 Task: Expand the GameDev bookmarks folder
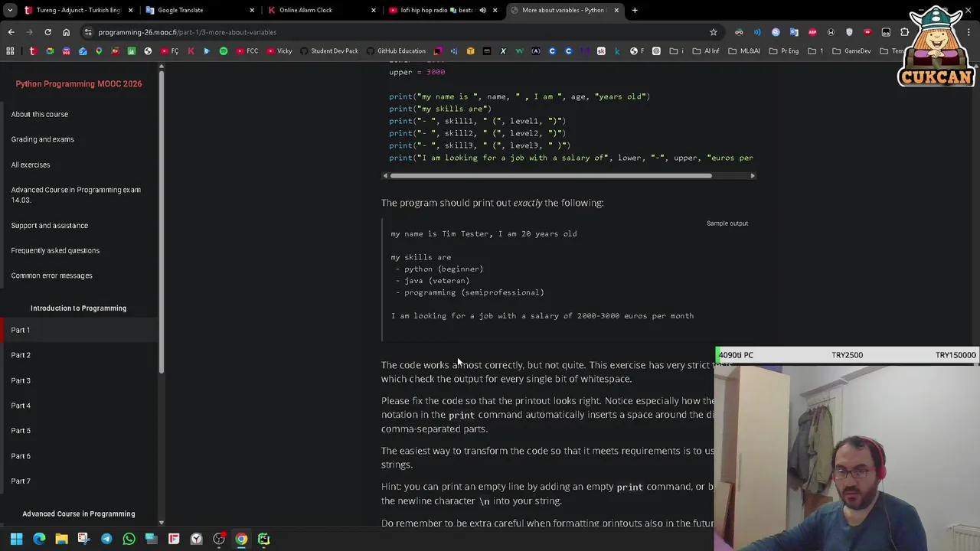tap(851, 51)
